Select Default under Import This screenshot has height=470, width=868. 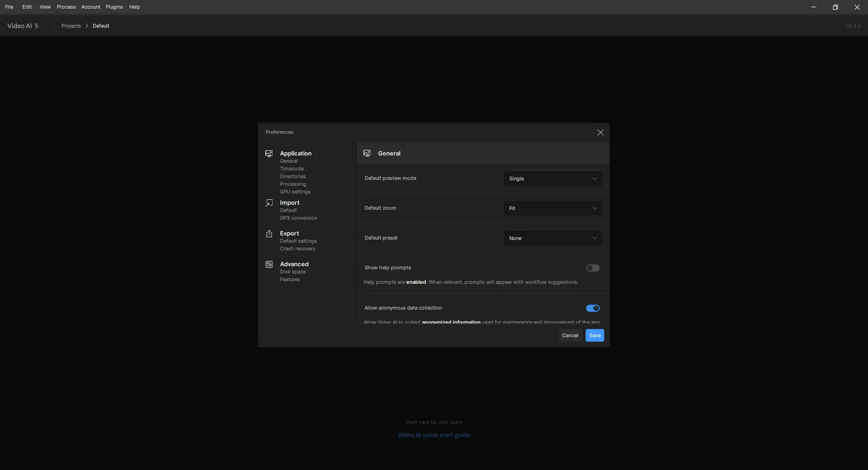[288, 211]
